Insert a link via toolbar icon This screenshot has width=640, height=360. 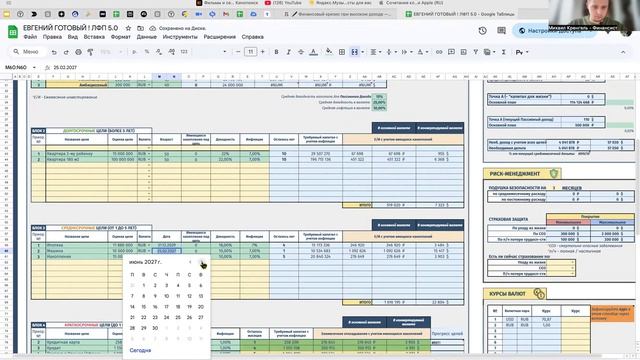439,52
